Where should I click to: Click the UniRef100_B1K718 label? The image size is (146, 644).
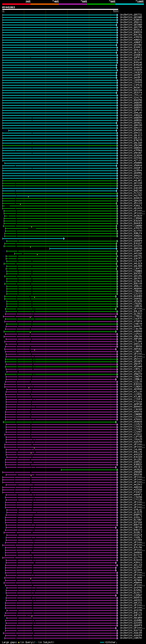tap(131, 631)
